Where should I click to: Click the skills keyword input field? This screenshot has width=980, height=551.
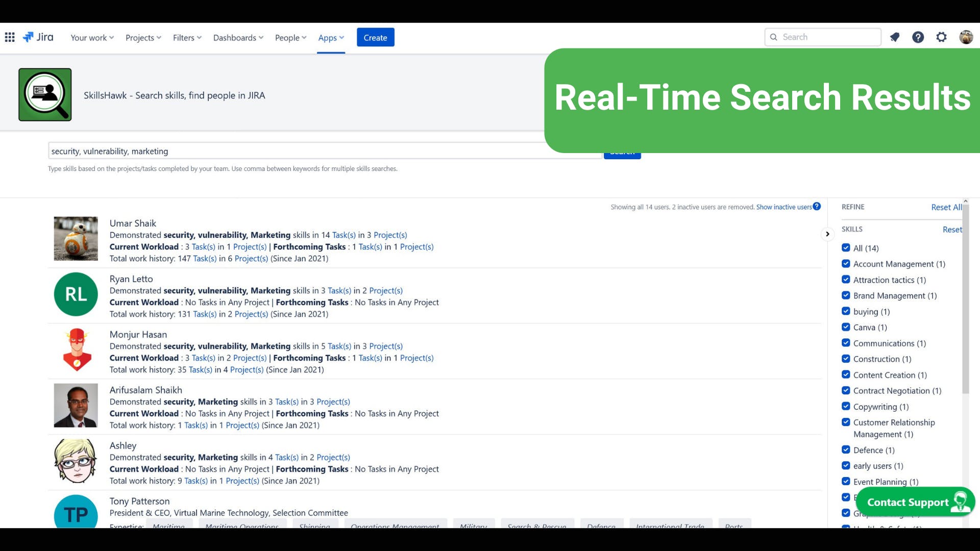(x=306, y=151)
